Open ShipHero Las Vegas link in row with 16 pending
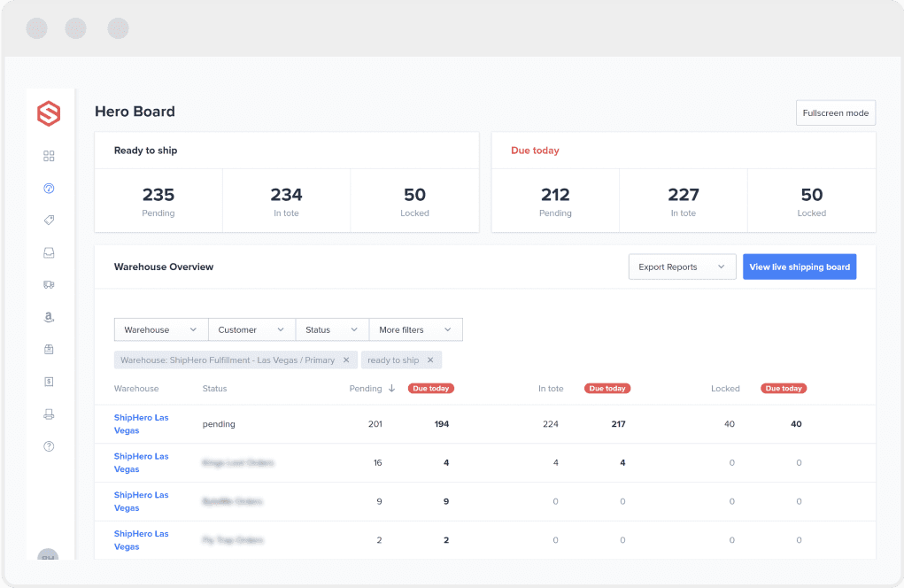The height and width of the screenshot is (588, 904). (142, 462)
